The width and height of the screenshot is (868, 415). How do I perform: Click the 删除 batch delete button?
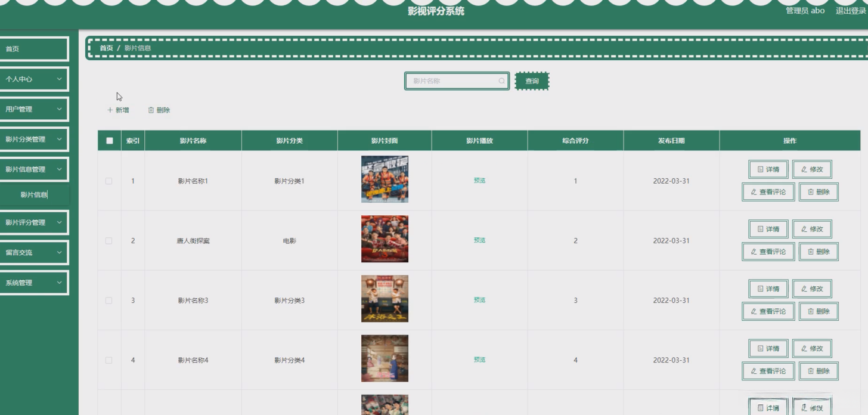[x=159, y=110]
